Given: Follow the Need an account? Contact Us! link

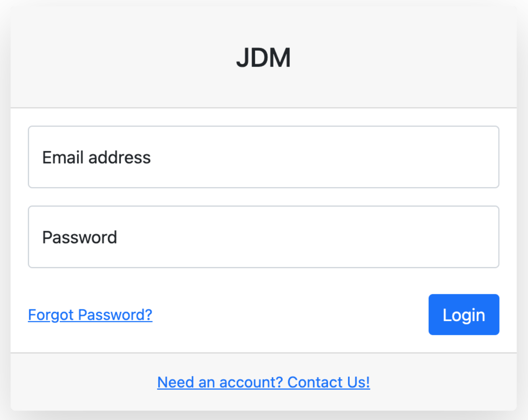Looking at the screenshot, I should click(263, 382).
